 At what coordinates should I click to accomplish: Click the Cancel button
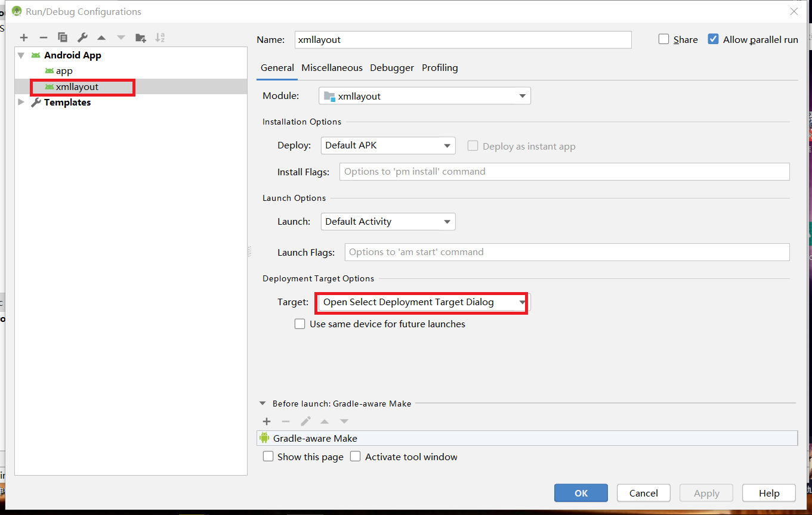click(644, 493)
